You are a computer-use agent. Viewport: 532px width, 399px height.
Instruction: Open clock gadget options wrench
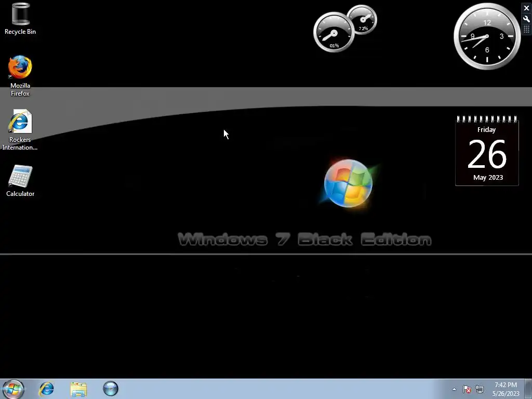527,19
